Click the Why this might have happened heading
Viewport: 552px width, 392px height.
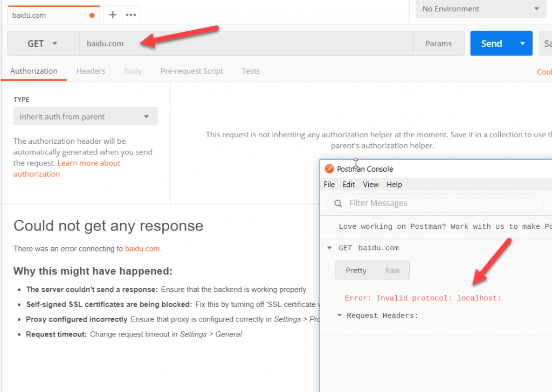pyautogui.click(x=93, y=271)
